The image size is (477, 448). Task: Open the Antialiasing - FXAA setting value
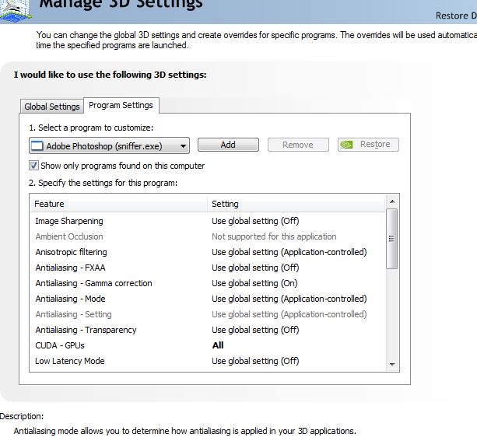(x=255, y=268)
